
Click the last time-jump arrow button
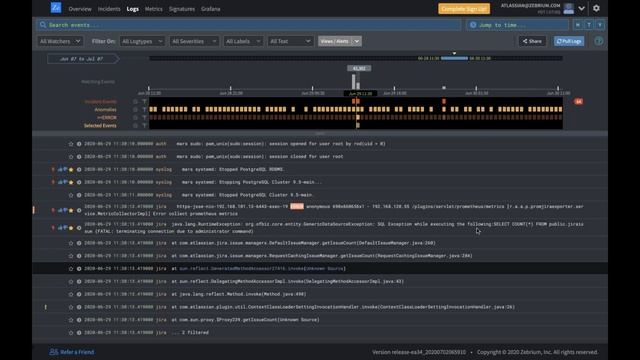click(x=600, y=25)
